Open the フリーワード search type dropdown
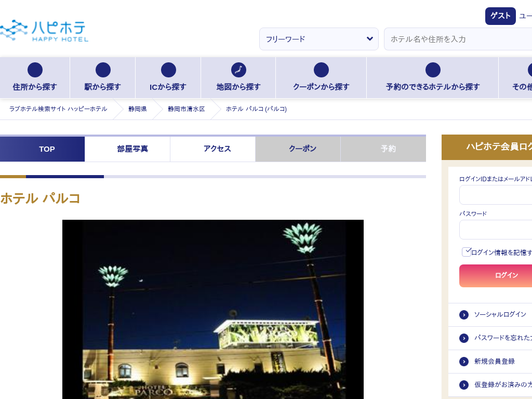The height and width of the screenshot is (399, 532). pyautogui.click(x=319, y=39)
